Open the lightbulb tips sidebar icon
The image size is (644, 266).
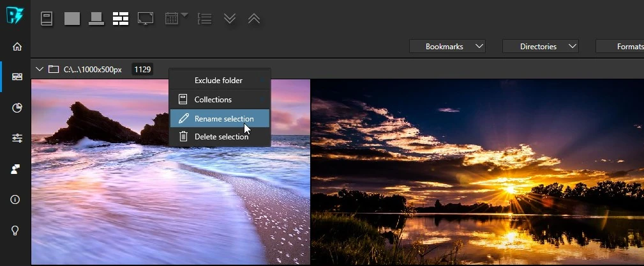coord(15,230)
